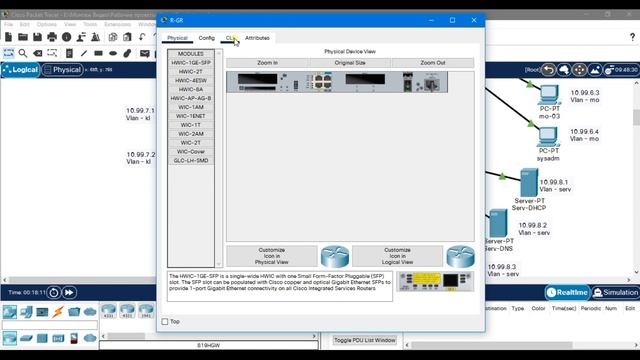Select the Components category icon
The image size is (640, 360).
point(42,312)
